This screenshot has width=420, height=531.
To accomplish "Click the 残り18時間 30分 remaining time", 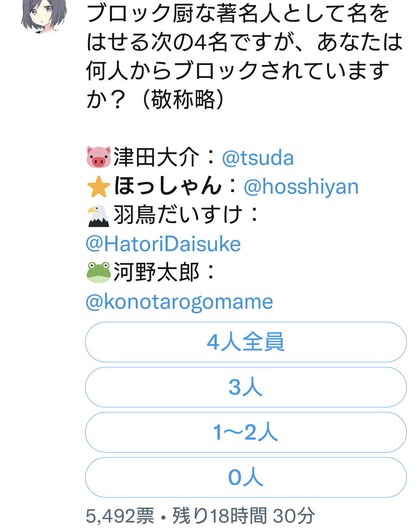I will [244, 516].
